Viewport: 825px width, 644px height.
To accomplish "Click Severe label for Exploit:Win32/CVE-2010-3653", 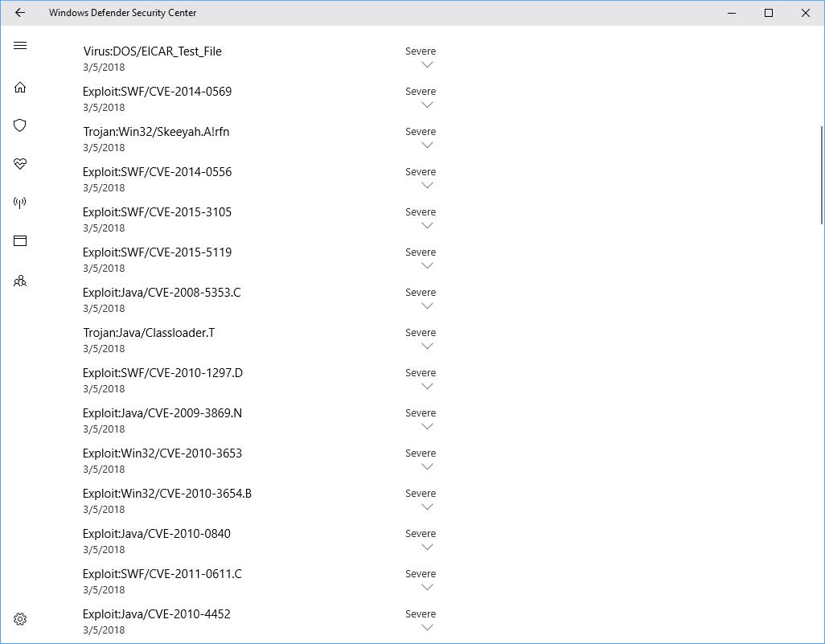I will tap(421, 453).
